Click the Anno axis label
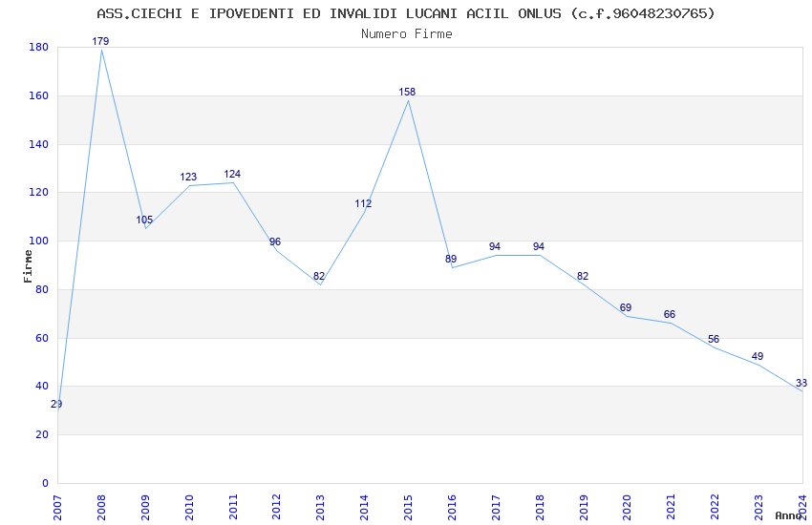Screen dimensions: 812x525 788,515
